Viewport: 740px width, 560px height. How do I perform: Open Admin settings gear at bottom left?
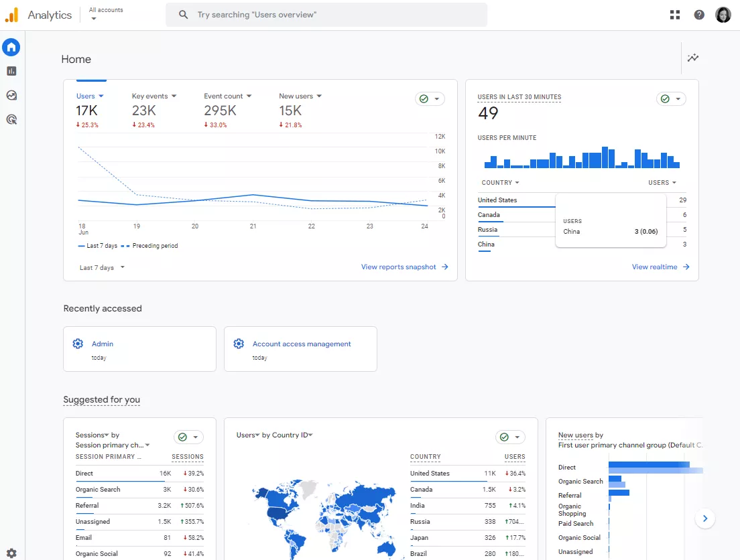click(12, 553)
